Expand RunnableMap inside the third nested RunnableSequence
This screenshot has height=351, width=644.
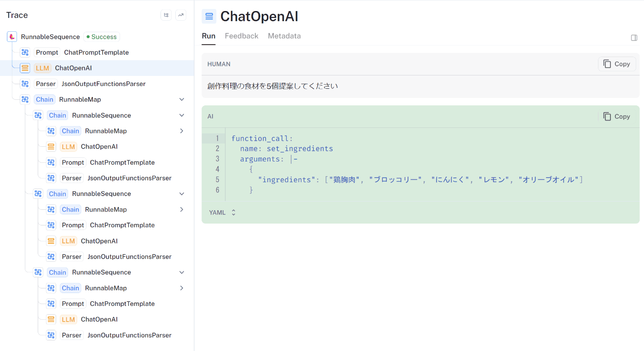pos(182,288)
